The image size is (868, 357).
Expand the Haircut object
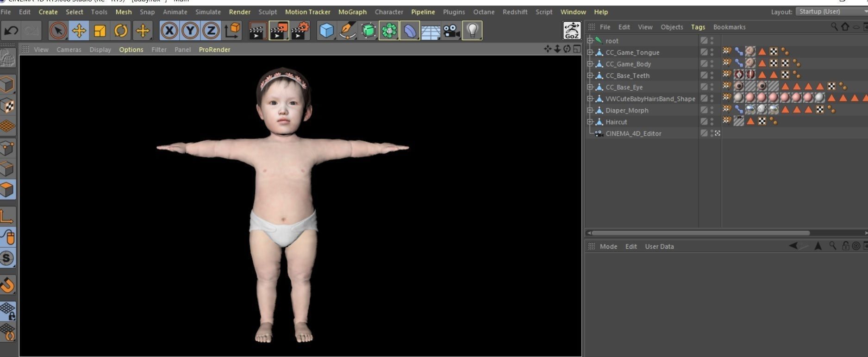[x=590, y=122]
